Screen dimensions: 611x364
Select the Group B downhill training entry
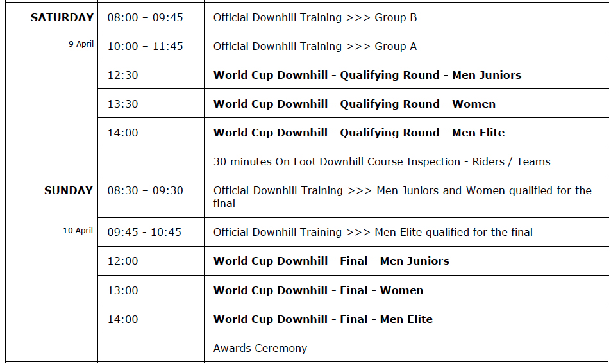315,18
